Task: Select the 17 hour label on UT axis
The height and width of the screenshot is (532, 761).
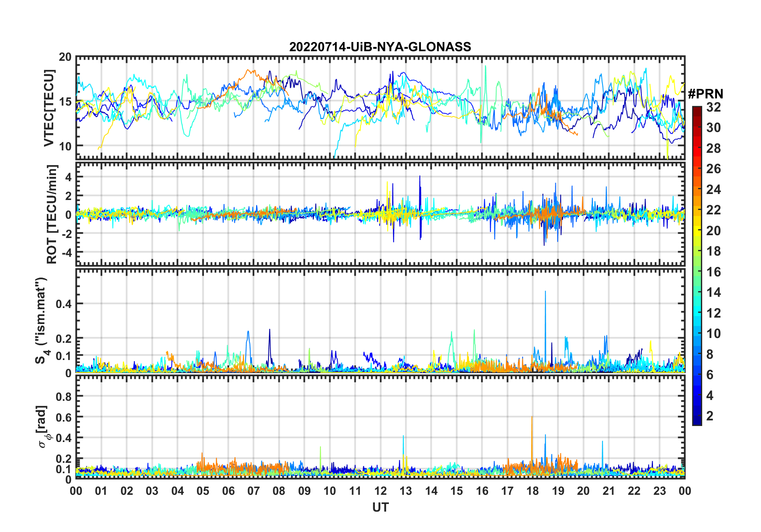Action: [x=507, y=491]
